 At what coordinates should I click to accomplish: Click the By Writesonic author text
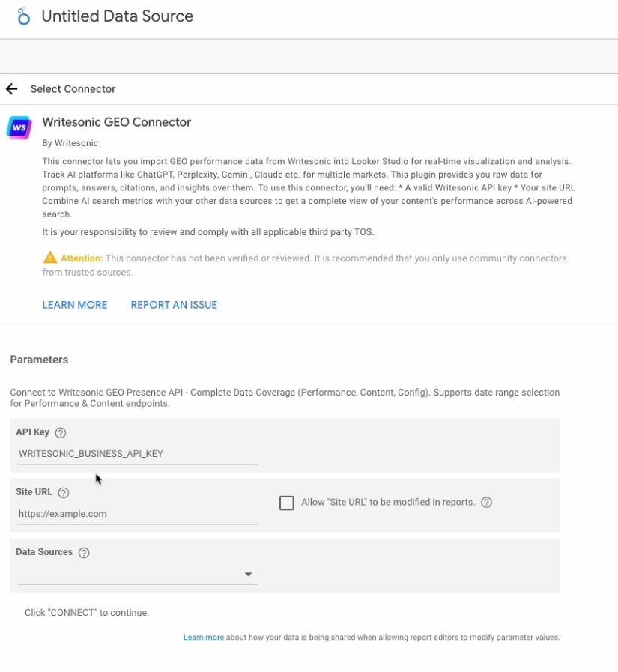click(70, 143)
